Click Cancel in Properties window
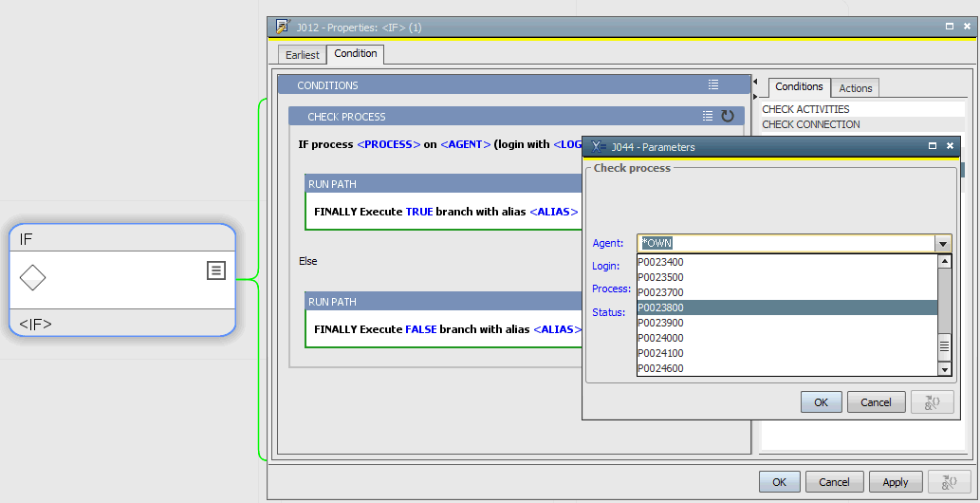The image size is (980, 503). click(834, 482)
